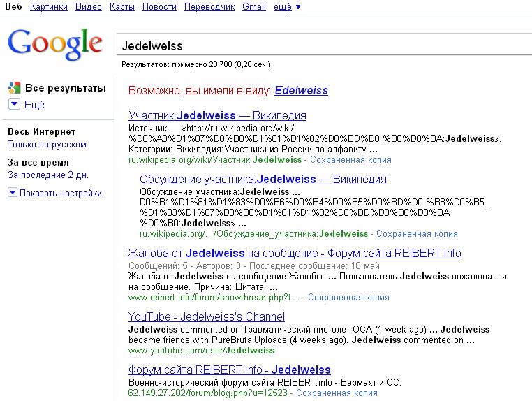Open Форум сайта REIBERT.info - Jedelweiss result
Viewport: 532px width, 401px height.
230,370
